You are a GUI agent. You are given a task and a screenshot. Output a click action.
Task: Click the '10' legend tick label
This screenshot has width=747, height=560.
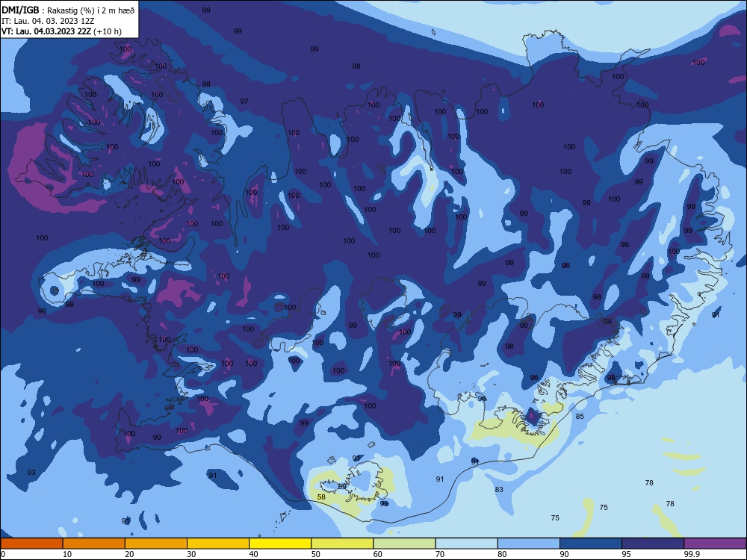[x=67, y=554]
